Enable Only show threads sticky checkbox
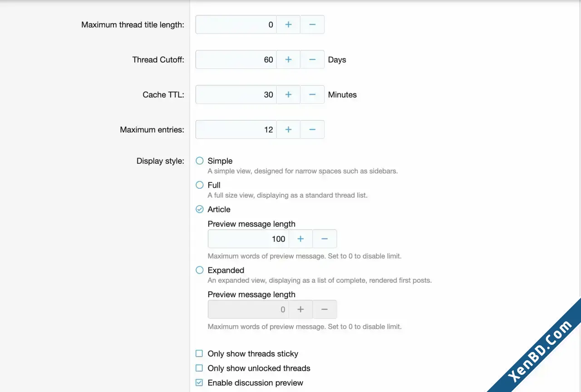 [x=199, y=353]
